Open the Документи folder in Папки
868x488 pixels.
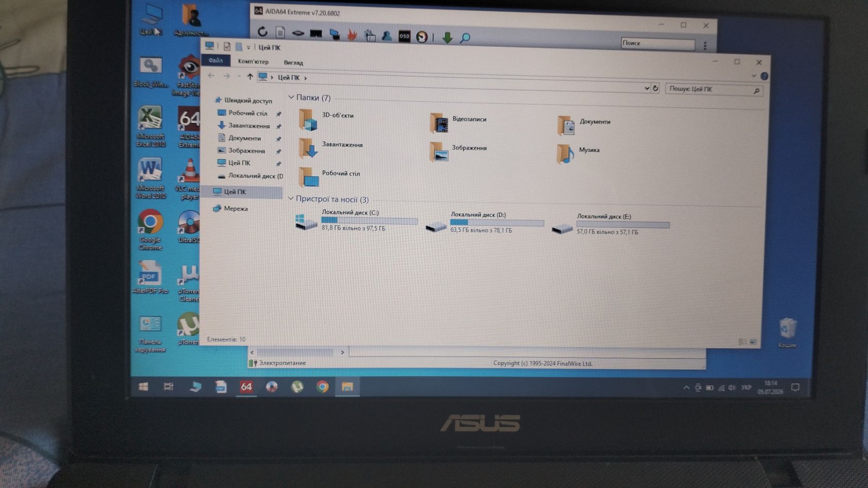(x=584, y=125)
